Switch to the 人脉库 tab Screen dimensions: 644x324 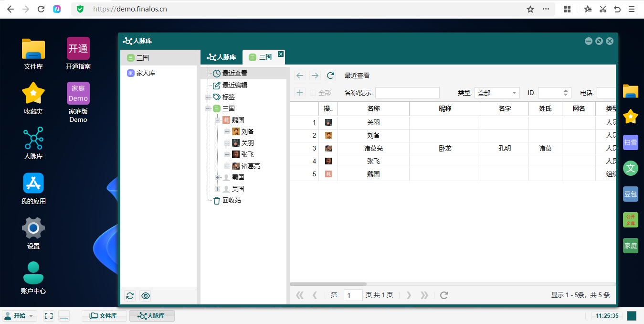point(221,57)
